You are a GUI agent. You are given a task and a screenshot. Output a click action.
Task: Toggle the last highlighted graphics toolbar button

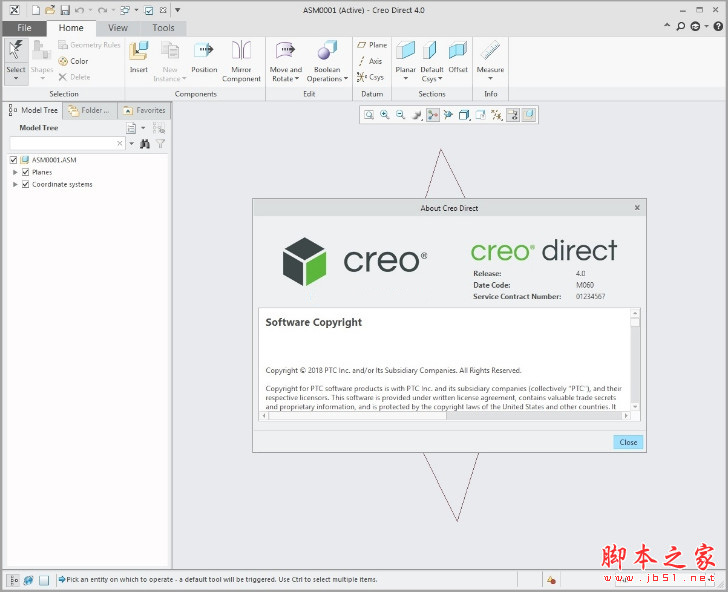pyautogui.click(x=529, y=115)
